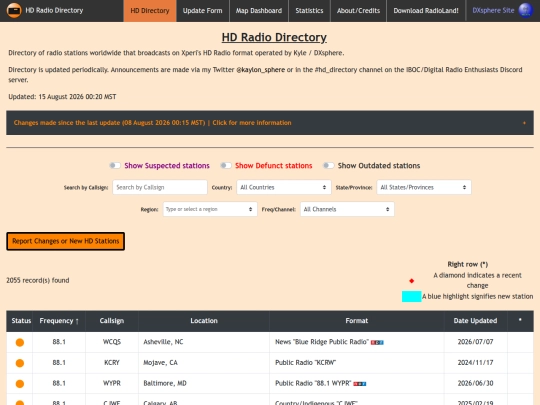Toggle Show Suspected stations switch
The image size is (540, 405).
(x=115, y=166)
